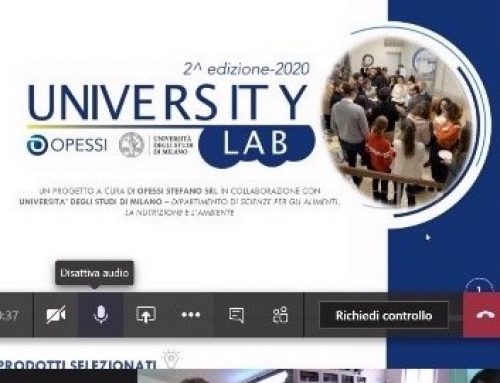
Task: Open the more actions ellipsis menu
Action: pyautogui.click(x=191, y=315)
